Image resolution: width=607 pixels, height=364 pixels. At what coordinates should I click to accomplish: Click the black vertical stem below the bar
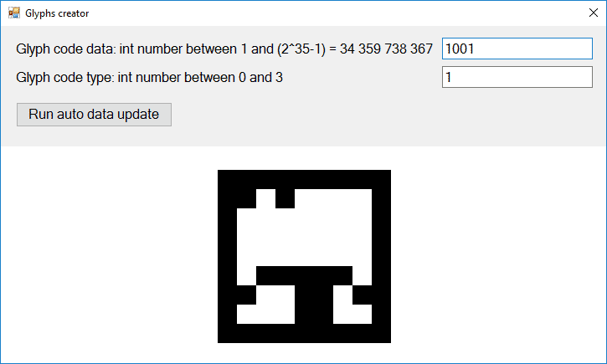coord(314,305)
